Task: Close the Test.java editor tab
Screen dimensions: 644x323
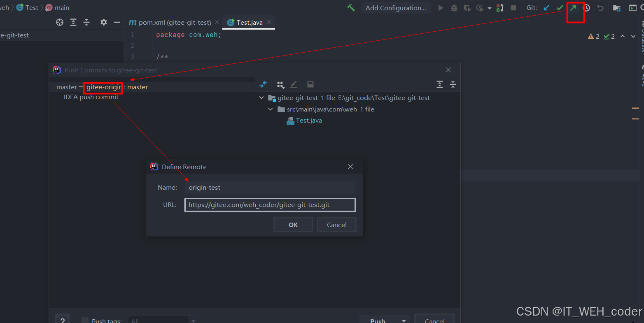Action: [269, 22]
